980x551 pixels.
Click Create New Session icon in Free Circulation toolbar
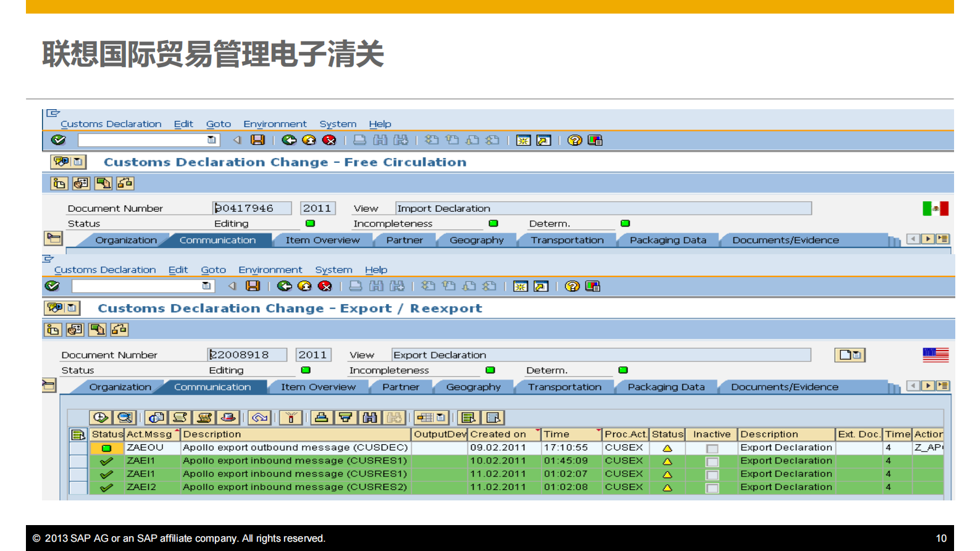tap(523, 140)
